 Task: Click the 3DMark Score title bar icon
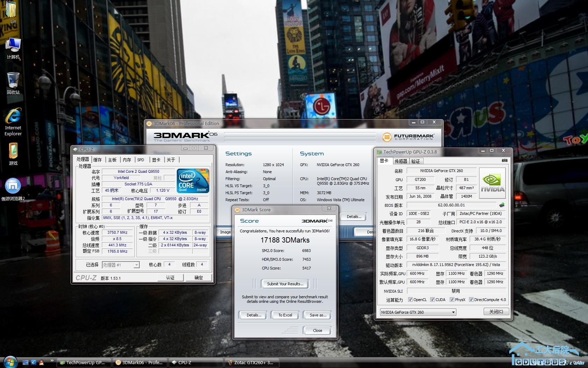(x=237, y=210)
